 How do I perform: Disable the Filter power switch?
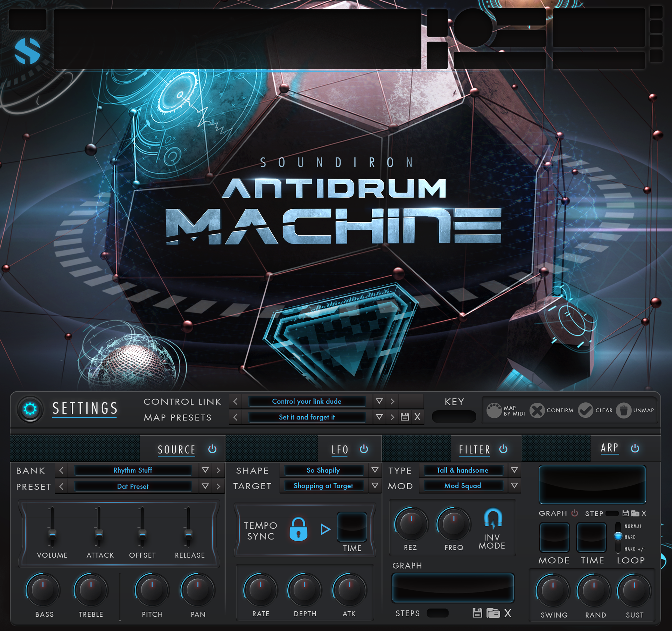[x=503, y=449]
